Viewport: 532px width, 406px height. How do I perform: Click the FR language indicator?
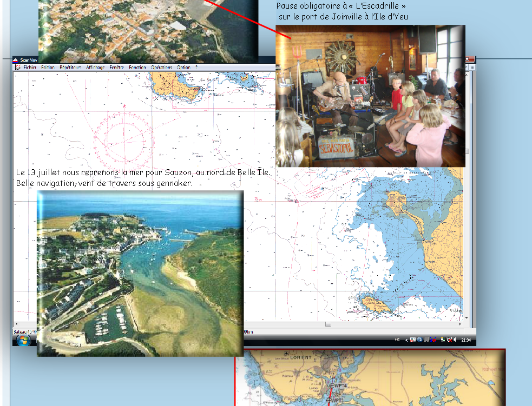tap(397, 340)
